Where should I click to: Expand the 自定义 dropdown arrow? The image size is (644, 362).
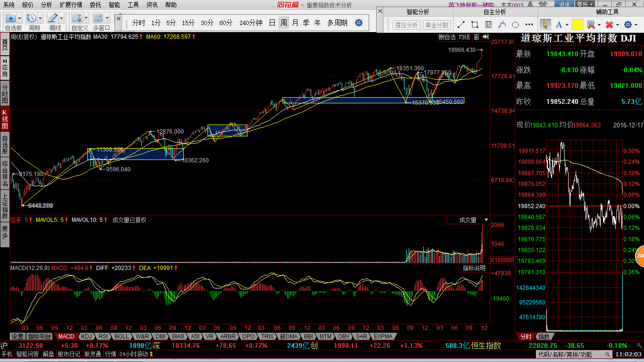point(86,18)
